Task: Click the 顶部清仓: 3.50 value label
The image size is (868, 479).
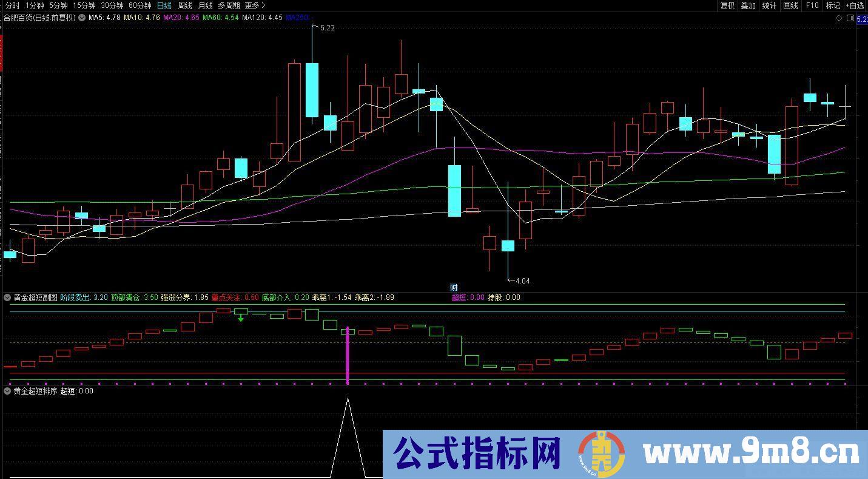Action: pyautogui.click(x=135, y=297)
